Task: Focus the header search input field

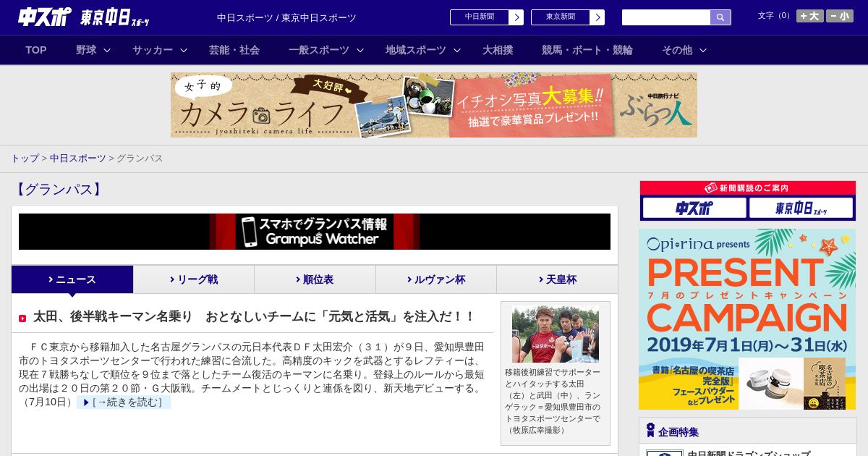Action: pyautogui.click(x=666, y=17)
